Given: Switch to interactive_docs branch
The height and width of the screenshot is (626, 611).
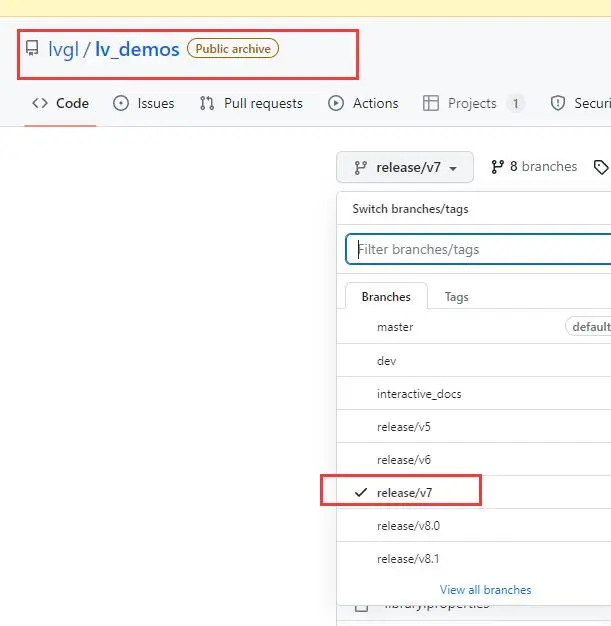Looking at the screenshot, I should (419, 394).
